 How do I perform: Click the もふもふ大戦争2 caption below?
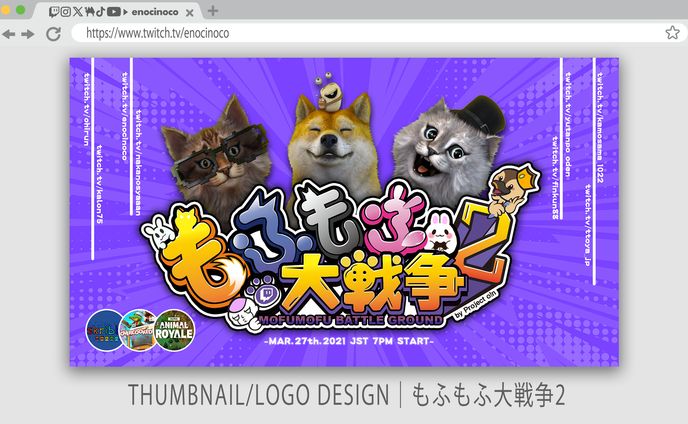[488, 395]
